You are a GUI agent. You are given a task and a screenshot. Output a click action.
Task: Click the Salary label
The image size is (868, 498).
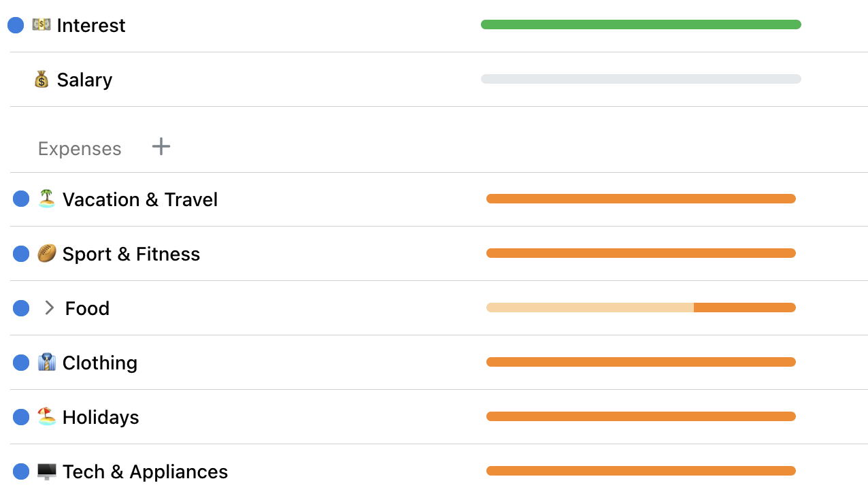coord(84,79)
